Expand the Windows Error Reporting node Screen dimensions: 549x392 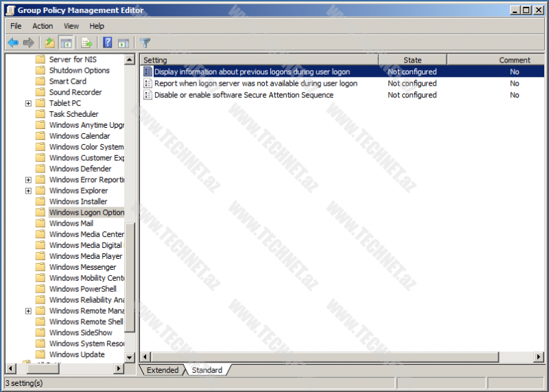coord(28,180)
